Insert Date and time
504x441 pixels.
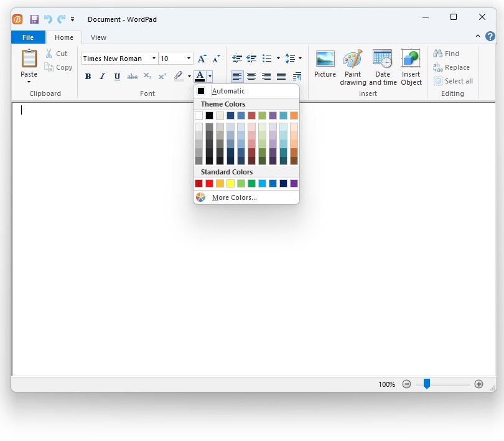(382, 60)
